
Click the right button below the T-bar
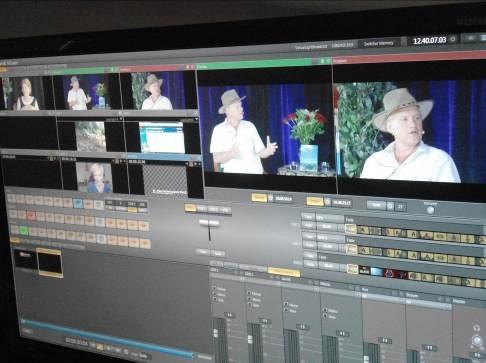pos(218,253)
